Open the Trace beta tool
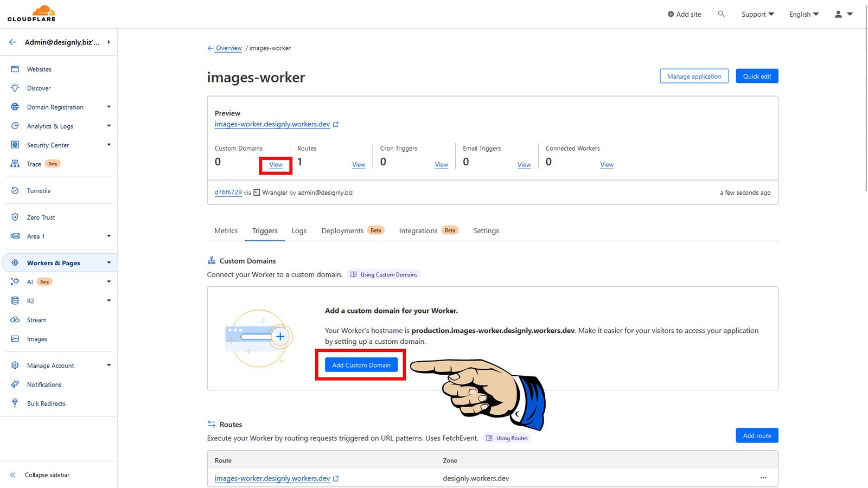Image resolution: width=868 pixels, height=488 pixels. click(x=34, y=164)
